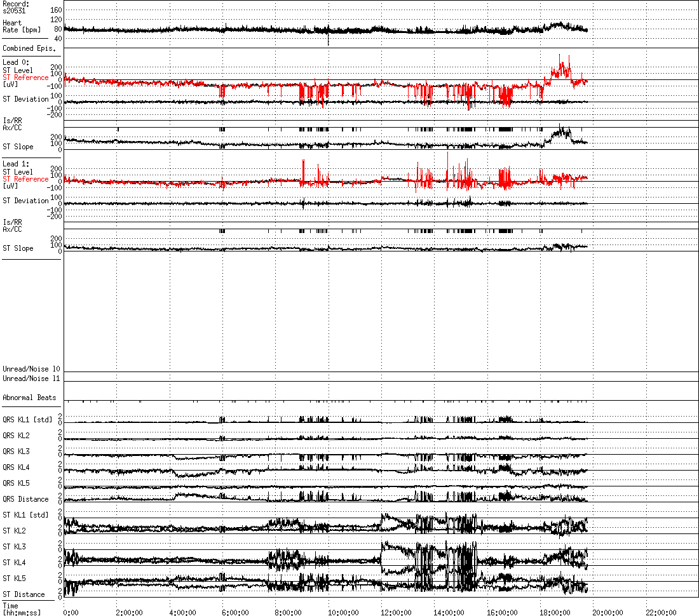Select the ST Distance label
This screenshot has width=699, height=616.
24,594
